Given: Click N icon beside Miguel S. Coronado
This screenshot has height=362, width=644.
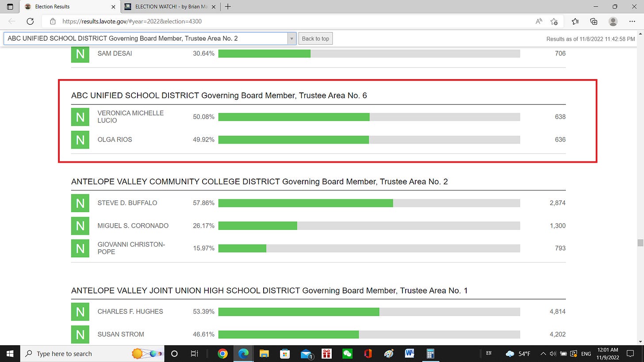Looking at the screenshot, I should click(80, 225).
